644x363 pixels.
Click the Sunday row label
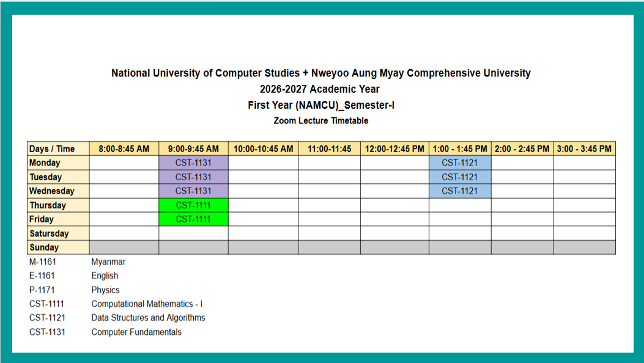coord(58,248)
